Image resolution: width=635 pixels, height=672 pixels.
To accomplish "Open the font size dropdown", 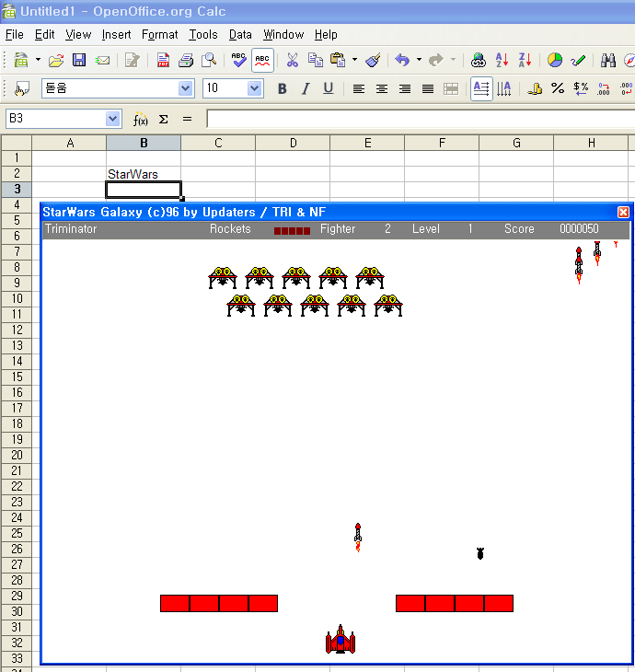I will coord(254,88).
